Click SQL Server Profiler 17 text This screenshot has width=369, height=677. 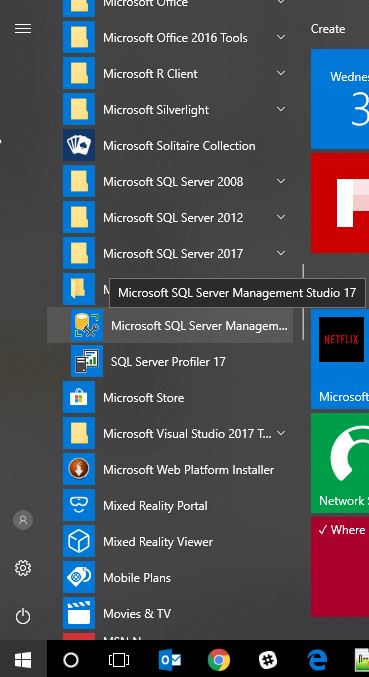point(168,362)
